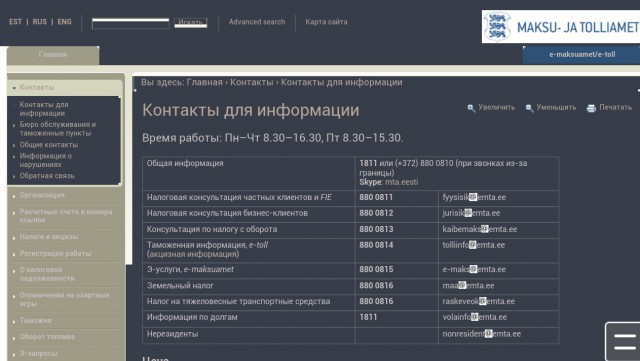This screenshot has height=361, width=640.
Task: Focus the site search input field
Action: pyautogui.click(x=130, y=23)
